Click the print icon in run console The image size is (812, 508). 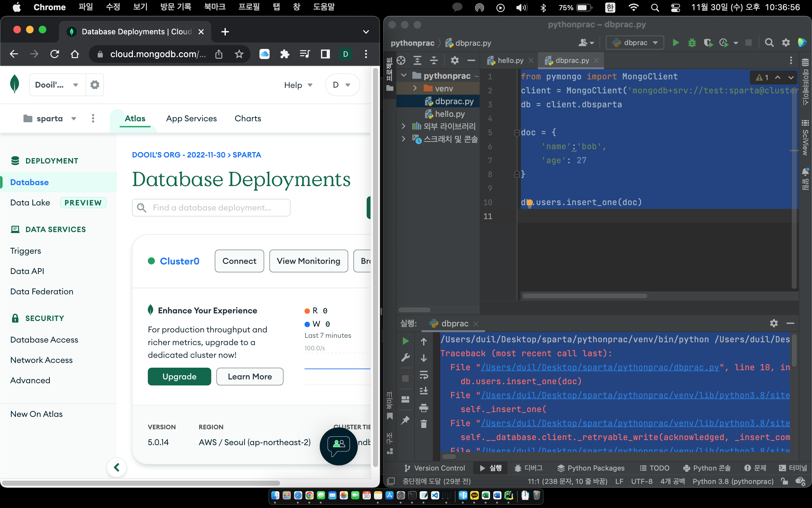(423, 408)
